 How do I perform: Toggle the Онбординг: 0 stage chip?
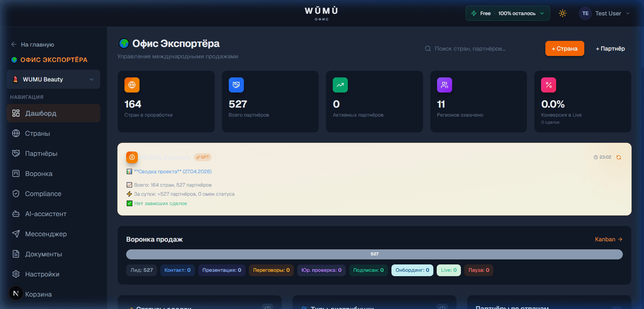click(x=412, y=270)
